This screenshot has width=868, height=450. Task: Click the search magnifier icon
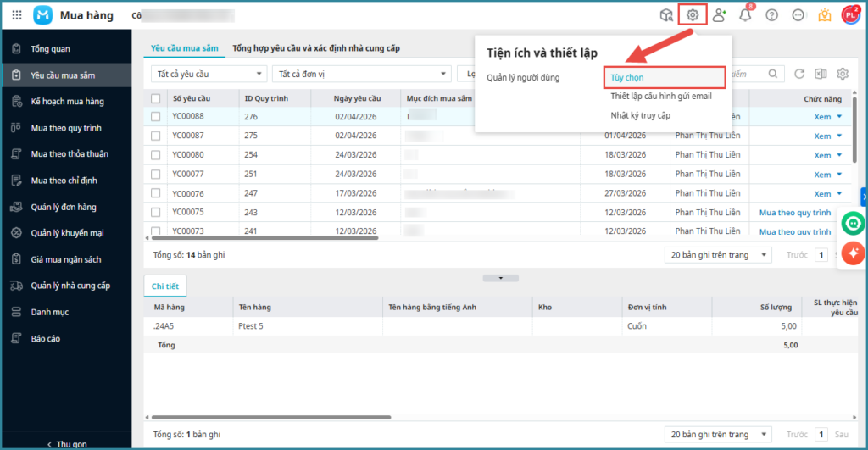point(773,74)
